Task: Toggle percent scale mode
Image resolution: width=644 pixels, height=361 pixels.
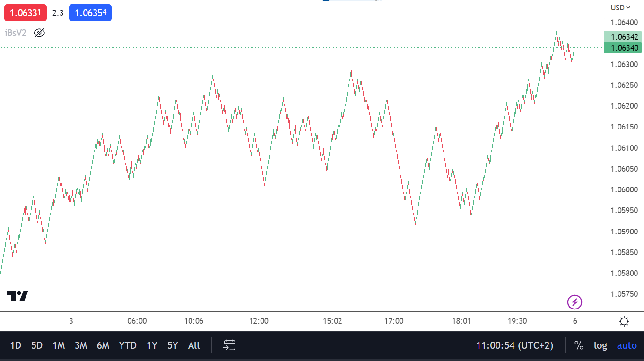Action: pyautogui.click(x=579, y=345)
